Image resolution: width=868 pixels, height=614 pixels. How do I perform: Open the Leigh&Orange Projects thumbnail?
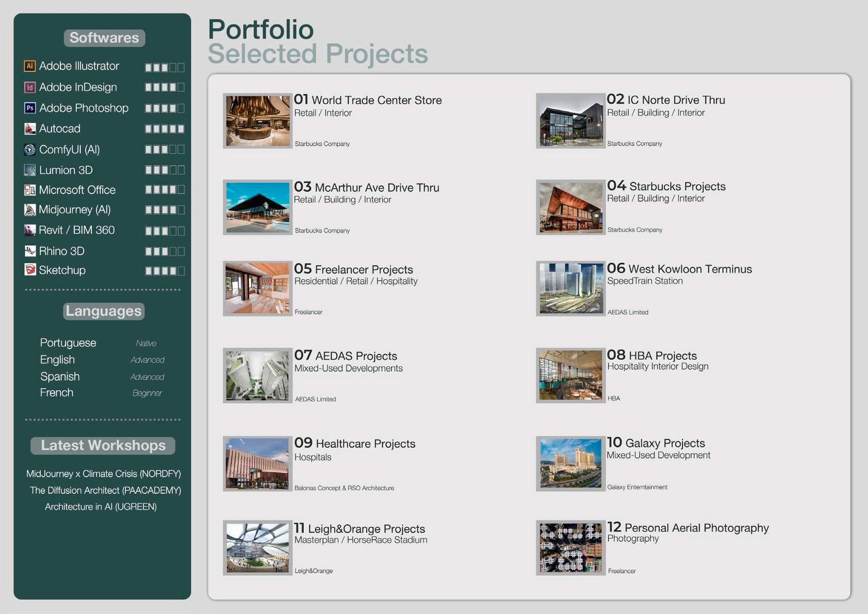[x=257, y=548]
